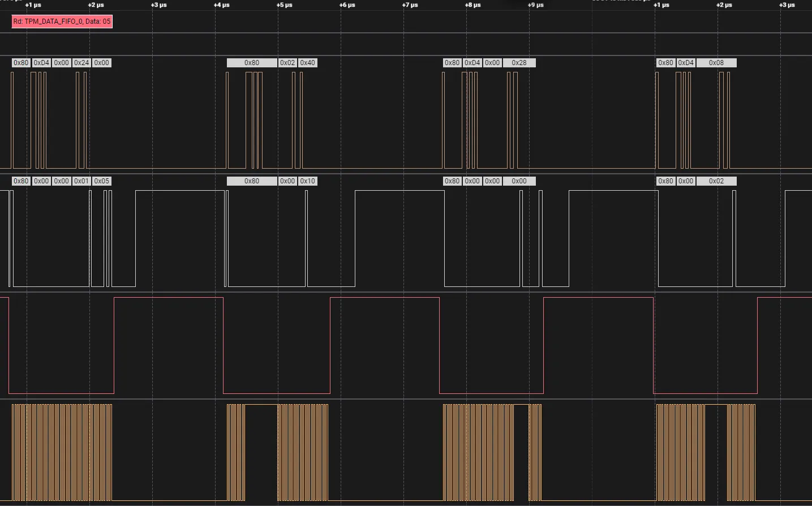Click the +4 µs time marker
The image size is (812, 506).
click(x=221, y=5)
